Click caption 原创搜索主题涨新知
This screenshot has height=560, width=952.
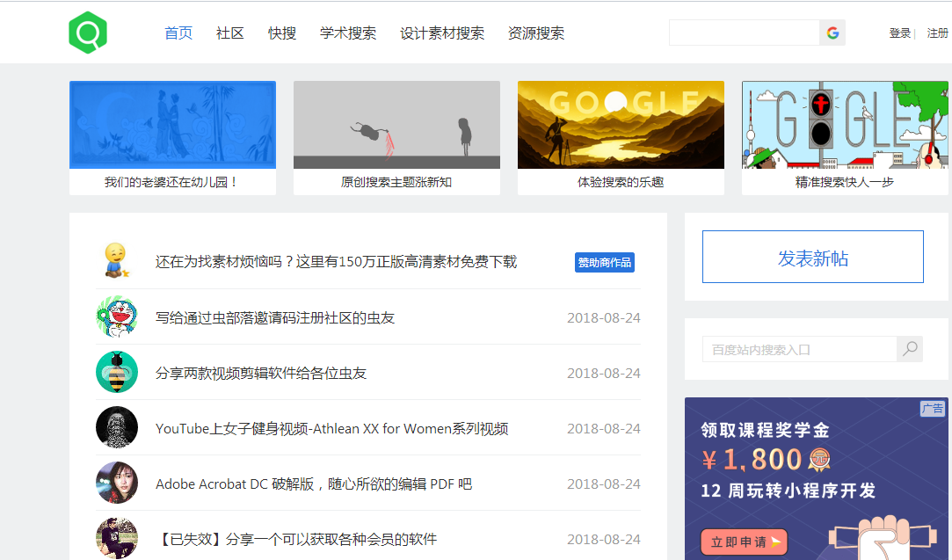pos(396,182)
